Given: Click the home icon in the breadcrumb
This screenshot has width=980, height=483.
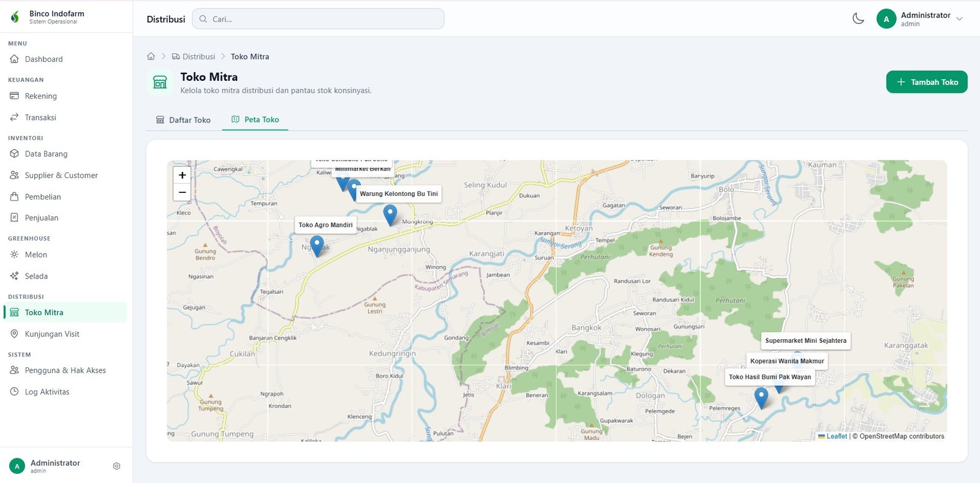Looking at the screenshot, I should pyautogui.click(x=151, y=56).
